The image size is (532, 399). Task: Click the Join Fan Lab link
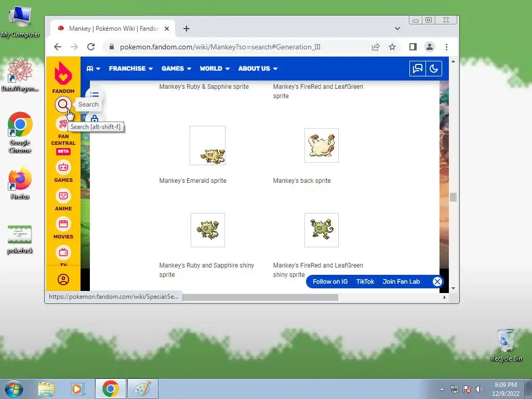coord(401,282)
